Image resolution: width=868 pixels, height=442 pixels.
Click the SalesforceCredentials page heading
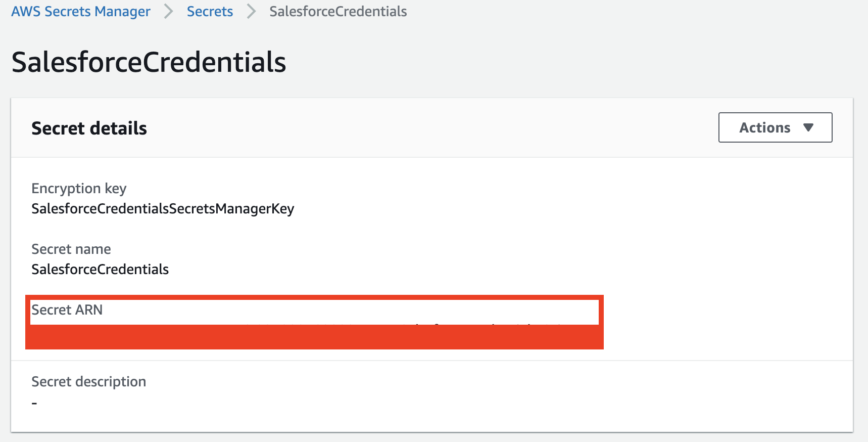[149, 62]
